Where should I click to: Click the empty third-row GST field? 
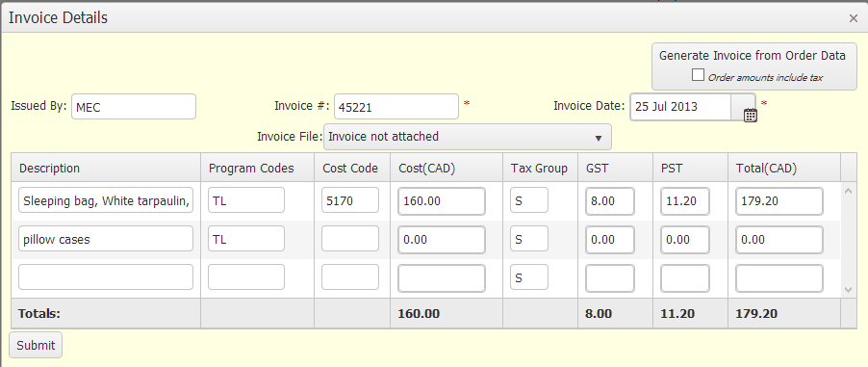point(610,278)
